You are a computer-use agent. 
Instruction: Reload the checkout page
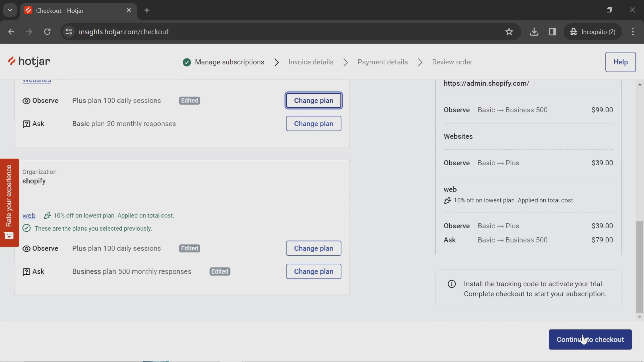47,32
